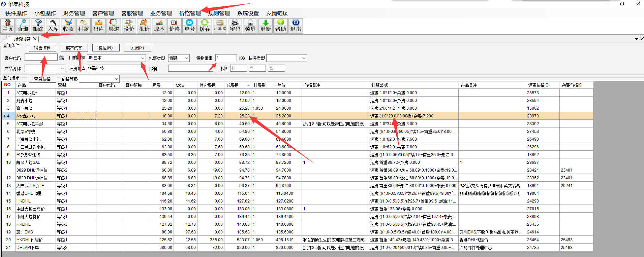Open the 价格等级 price level dropdown
The width and height of the screenshot is (644, 257).
[x=117, y=79]
